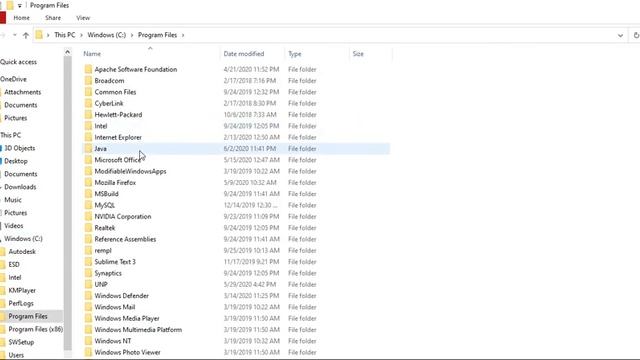Image resolution: width=640 pixels, height=360 pixels.
Task: Select the Windows NT folder icon
Action: click(x=88, y=341)
